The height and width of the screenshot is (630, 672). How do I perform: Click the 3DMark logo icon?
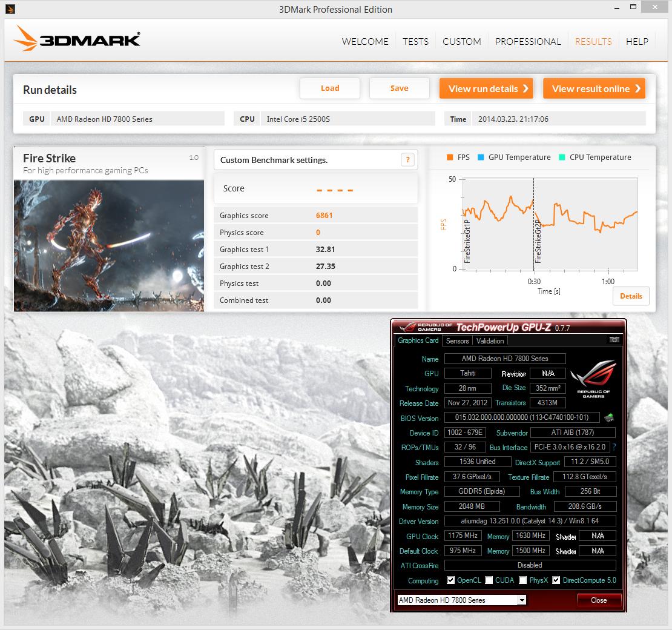(x=25, y=39)
